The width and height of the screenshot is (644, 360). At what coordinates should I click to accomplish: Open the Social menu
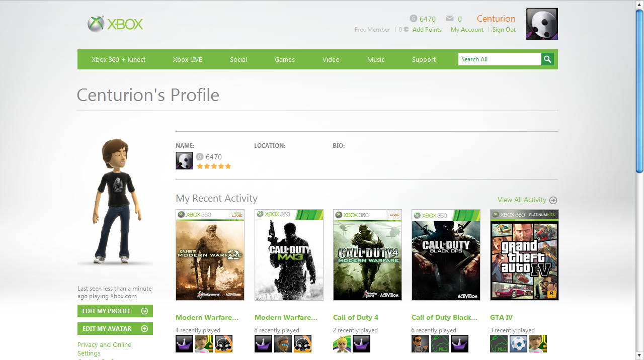pyautogui.click(x=238, y=59)
